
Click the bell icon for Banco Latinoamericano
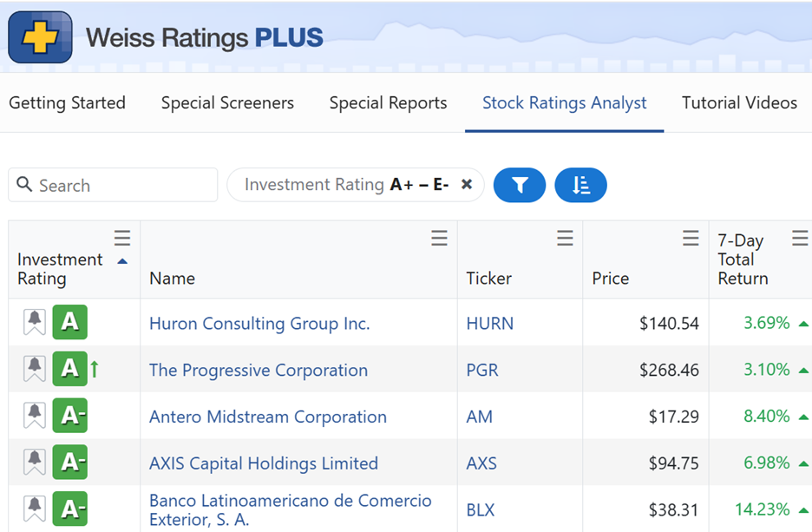(x=35, y=509)
